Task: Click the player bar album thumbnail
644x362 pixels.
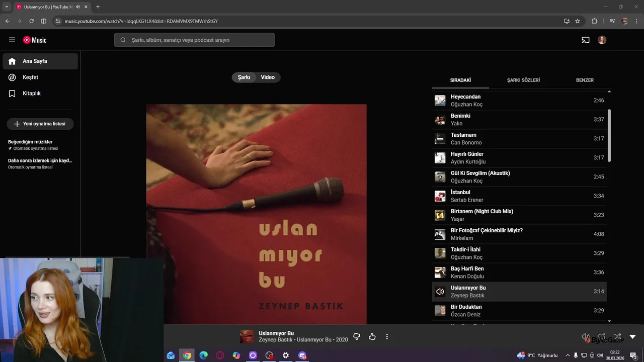Action: (247, 336)
